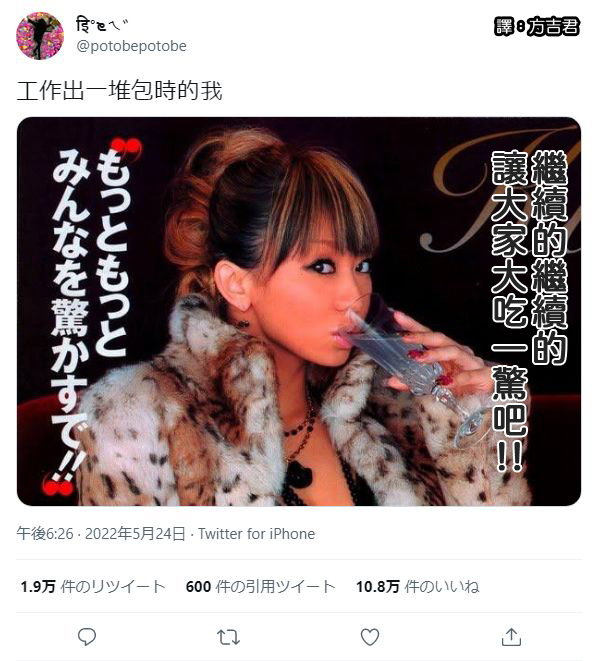View the 10.8万 likes list

[418, 586]
